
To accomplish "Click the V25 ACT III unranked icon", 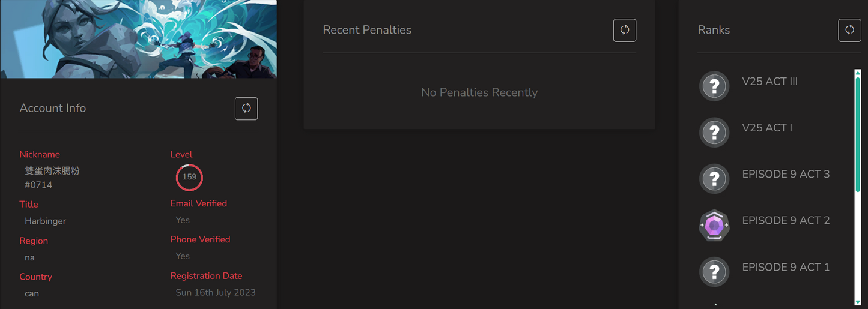I will (714, 86).
